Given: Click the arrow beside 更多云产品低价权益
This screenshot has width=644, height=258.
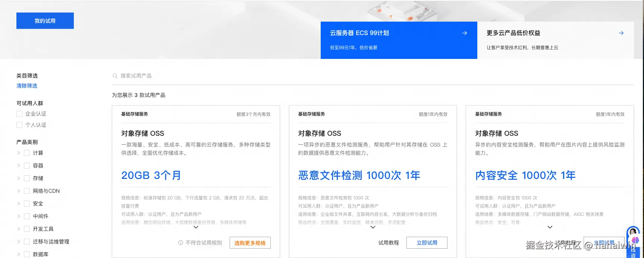Looking at the screenshot, I should (621, 33).
